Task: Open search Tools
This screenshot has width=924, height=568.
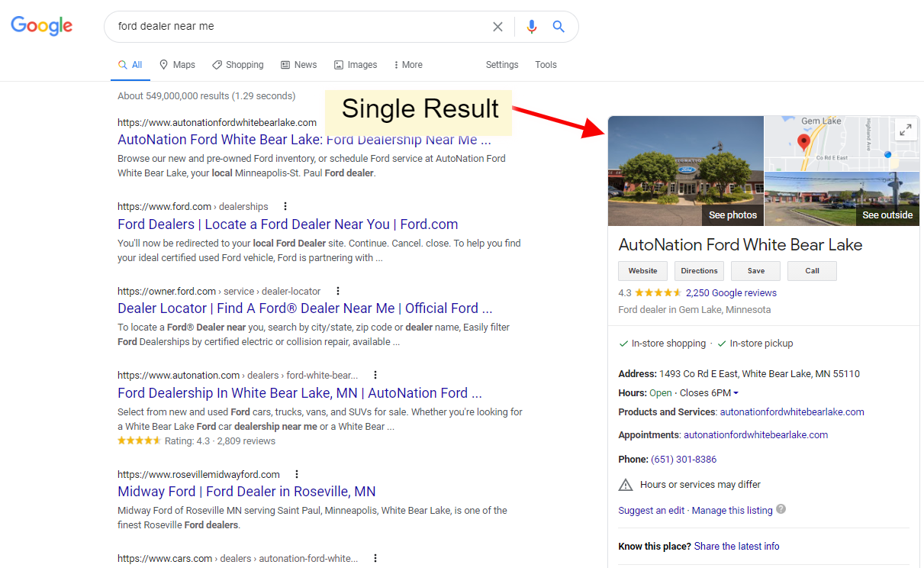Action: pos(546,65)
